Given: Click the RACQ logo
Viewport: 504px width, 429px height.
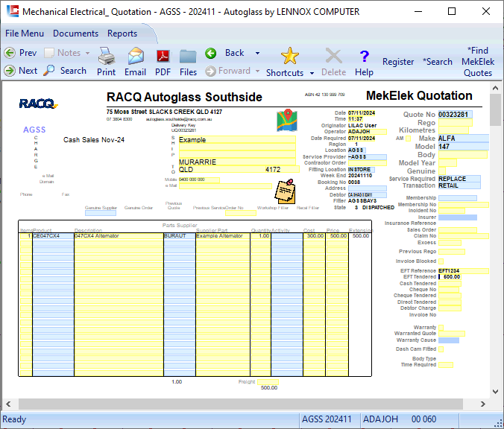Looking at the screenshot, I should [x=38, y=104].
